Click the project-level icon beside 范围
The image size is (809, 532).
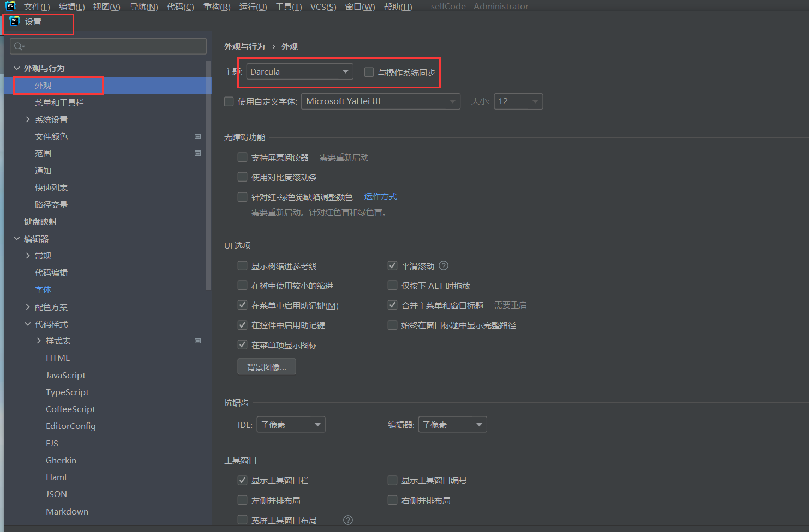[197, 153]
